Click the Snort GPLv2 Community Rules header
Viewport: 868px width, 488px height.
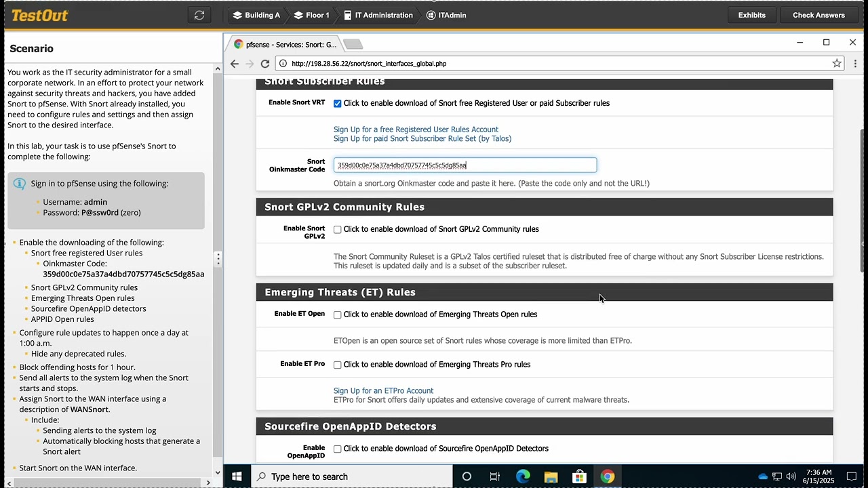click(544, 207)
